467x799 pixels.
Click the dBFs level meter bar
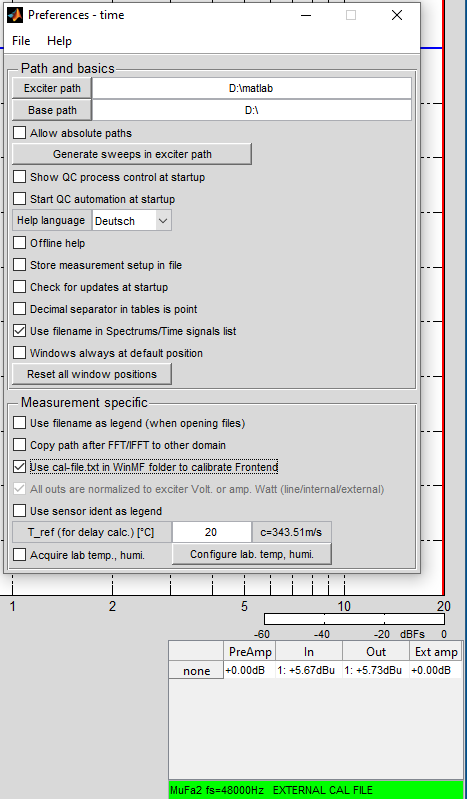354,619
